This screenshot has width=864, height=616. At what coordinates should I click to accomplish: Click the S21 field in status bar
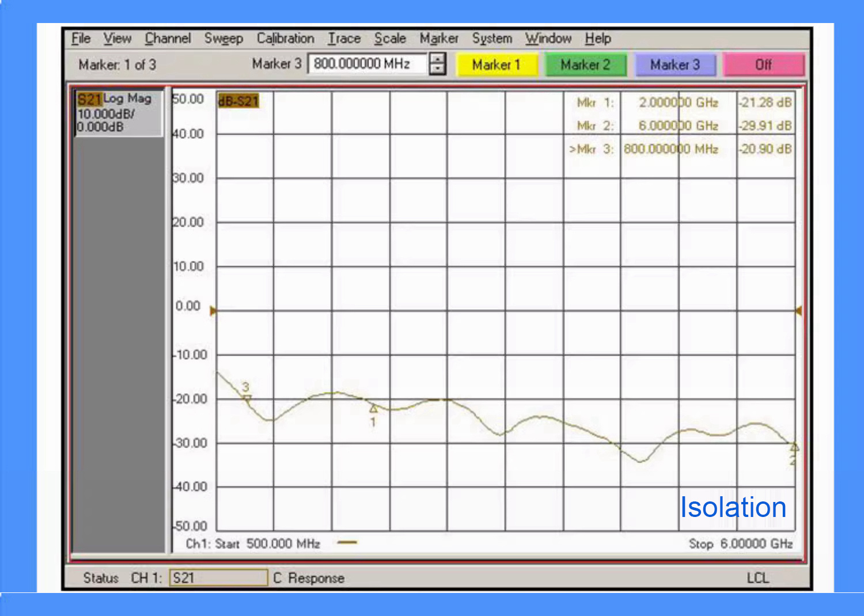click(218, 577)
